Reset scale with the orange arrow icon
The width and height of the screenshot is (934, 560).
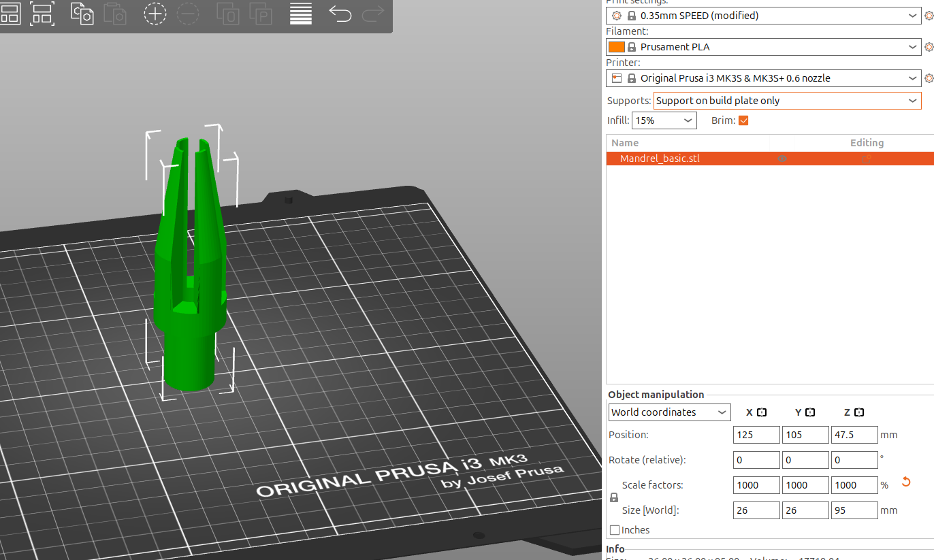906,482
